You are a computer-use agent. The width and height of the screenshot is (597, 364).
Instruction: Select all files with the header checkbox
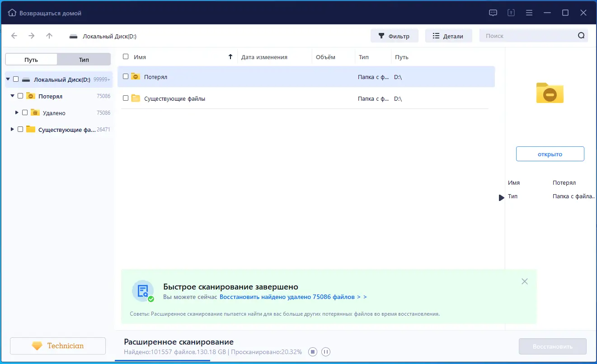(x=125, y=56)
